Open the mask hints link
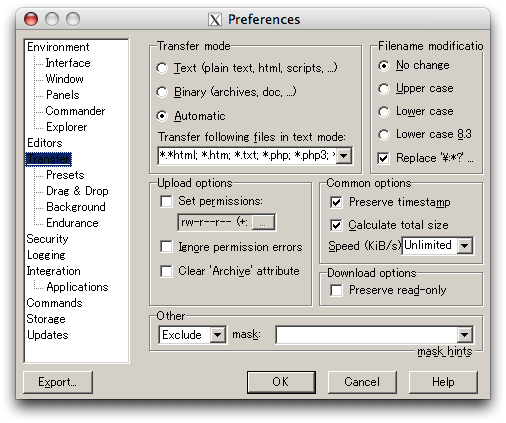506x423 pixels. (445, 351)
